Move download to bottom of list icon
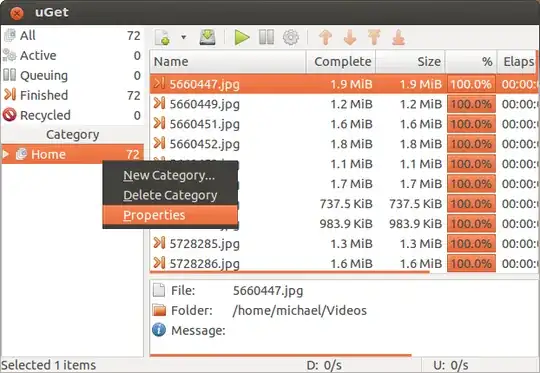Image resolution: width=540 pixels, height=373 pixels. (398, 37)
